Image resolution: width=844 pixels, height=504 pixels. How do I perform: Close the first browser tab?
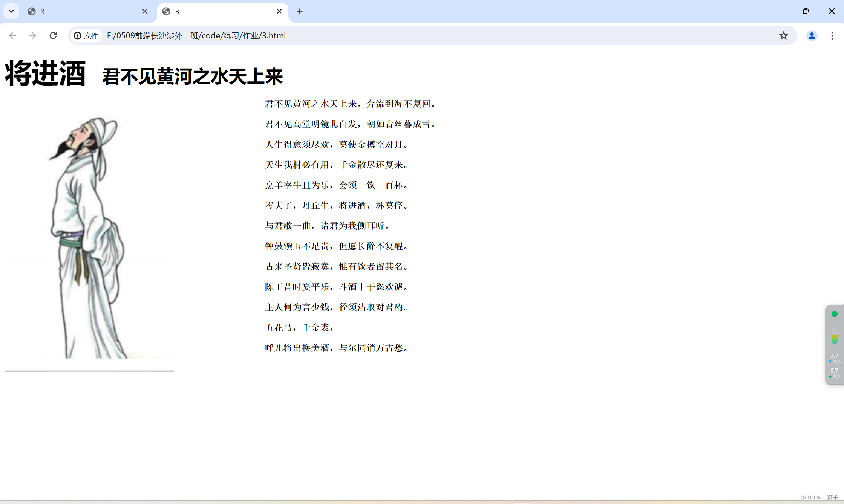point(145,11)
